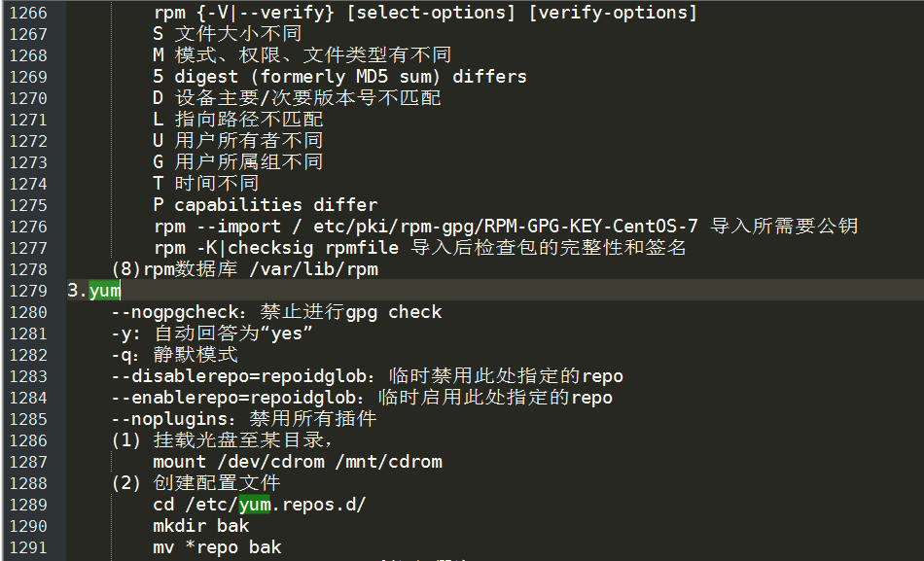
Task: Click the mv *repo bak command
Action: (218, 547)
